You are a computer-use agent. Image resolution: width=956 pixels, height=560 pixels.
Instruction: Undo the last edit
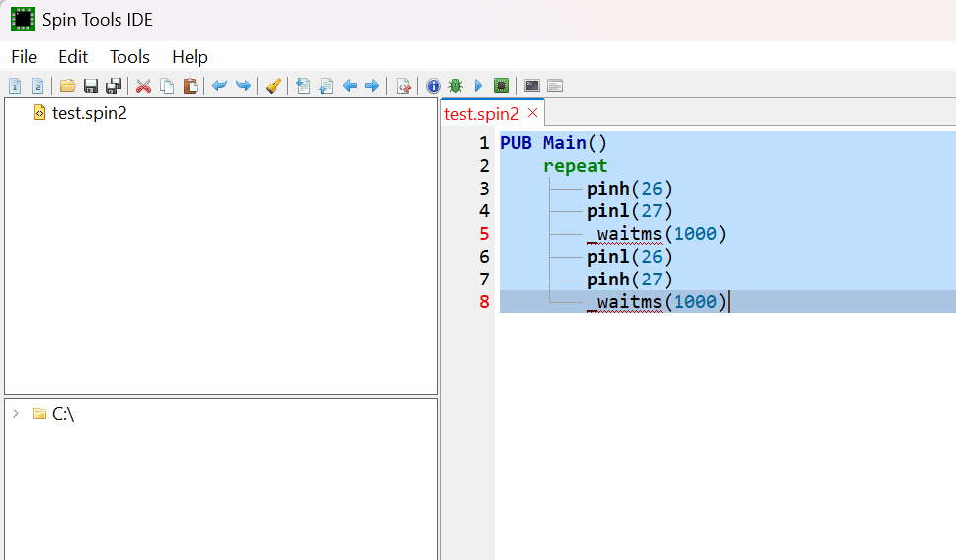219,86
